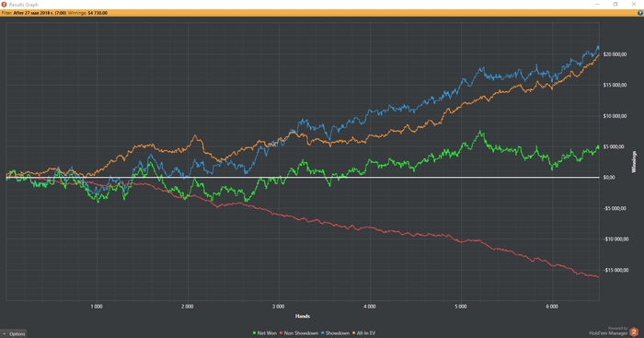The width and height of the screenshot is (644, 338).
Task: Click the 1 000 hands tick label
Action: tap(97, 307)
